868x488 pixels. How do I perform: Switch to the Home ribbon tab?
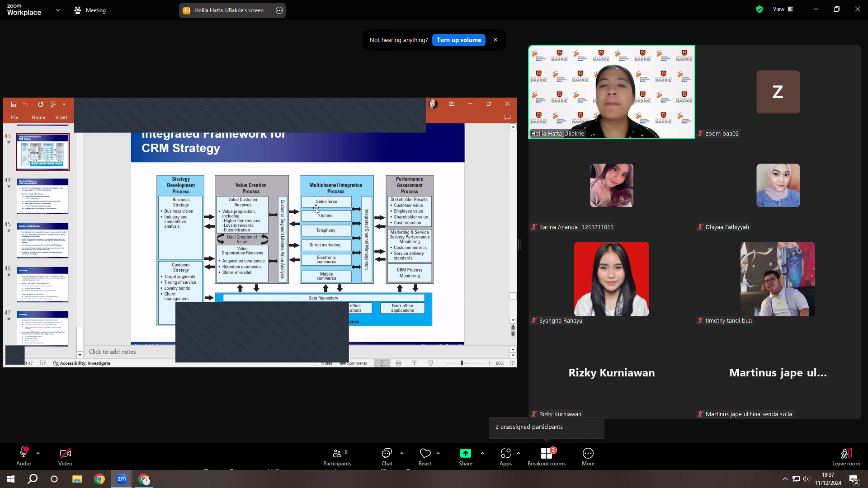tap(38, 117)
